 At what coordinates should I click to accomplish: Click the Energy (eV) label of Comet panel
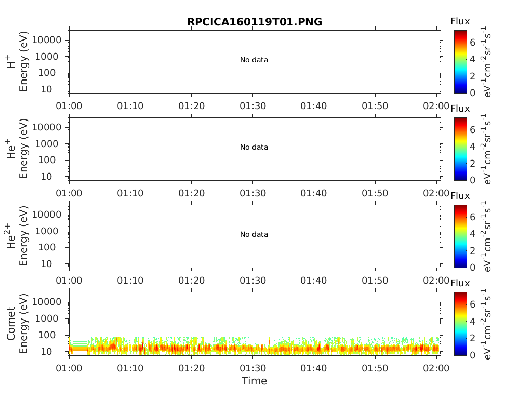23,324
